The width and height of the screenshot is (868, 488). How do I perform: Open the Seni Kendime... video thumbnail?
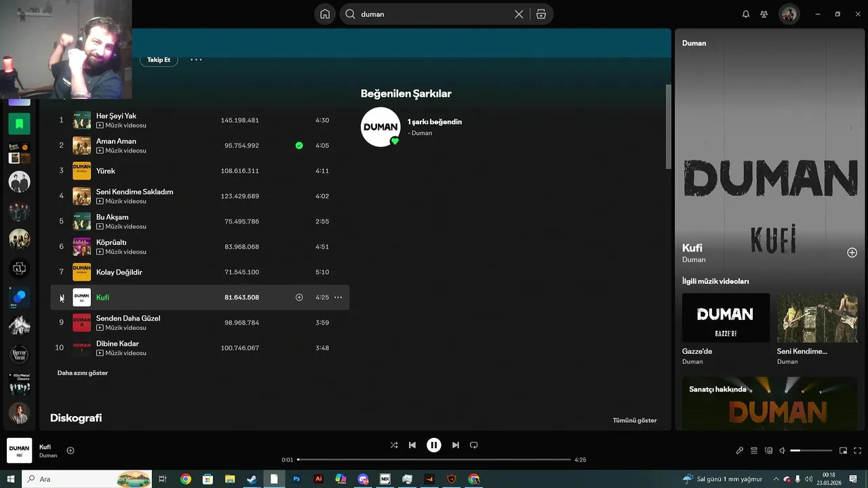coord(817,318)
